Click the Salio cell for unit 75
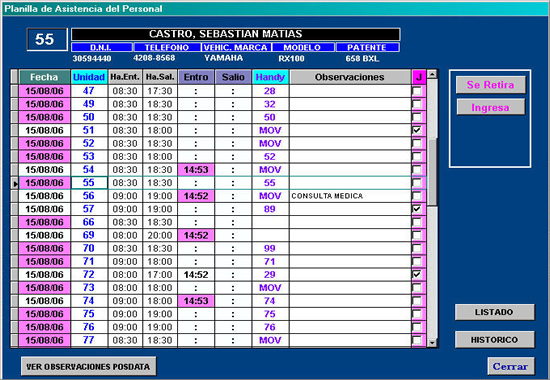 click(x=233, y=314)
